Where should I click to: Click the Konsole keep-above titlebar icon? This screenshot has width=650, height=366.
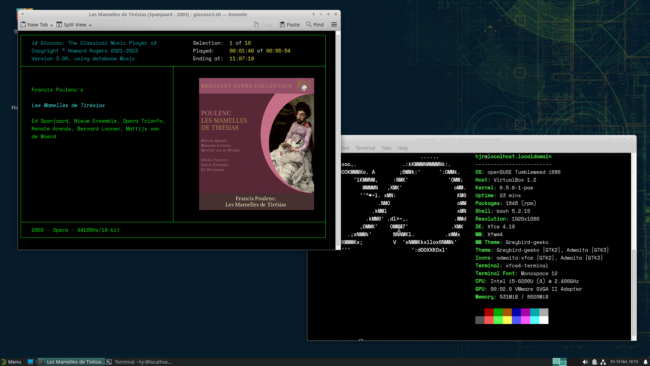point(313,14)
